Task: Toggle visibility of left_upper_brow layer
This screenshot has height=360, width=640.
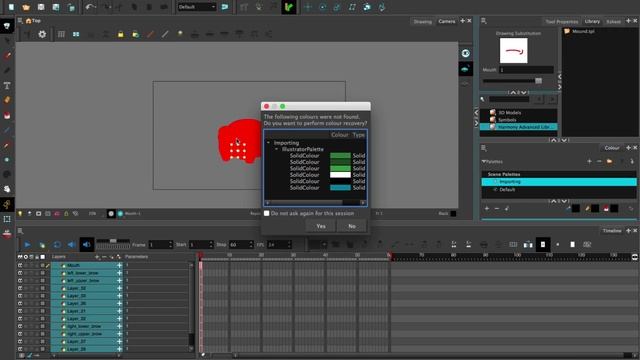Action: (20, 280)
